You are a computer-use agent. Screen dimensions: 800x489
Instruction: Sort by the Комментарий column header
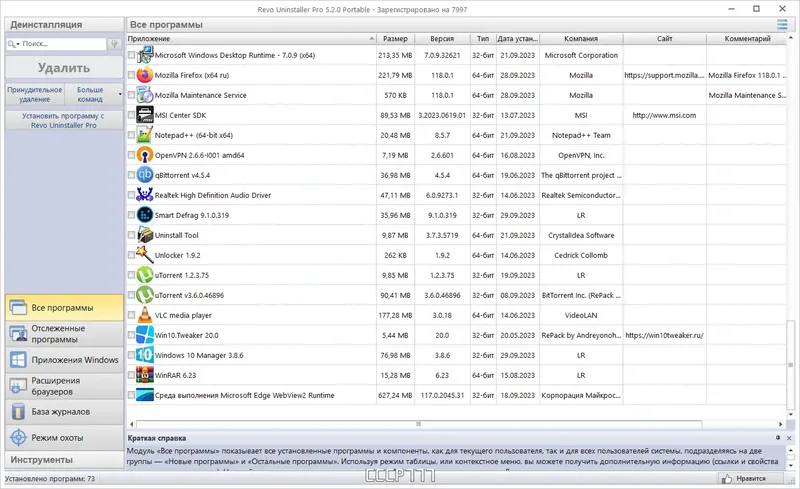747,39
